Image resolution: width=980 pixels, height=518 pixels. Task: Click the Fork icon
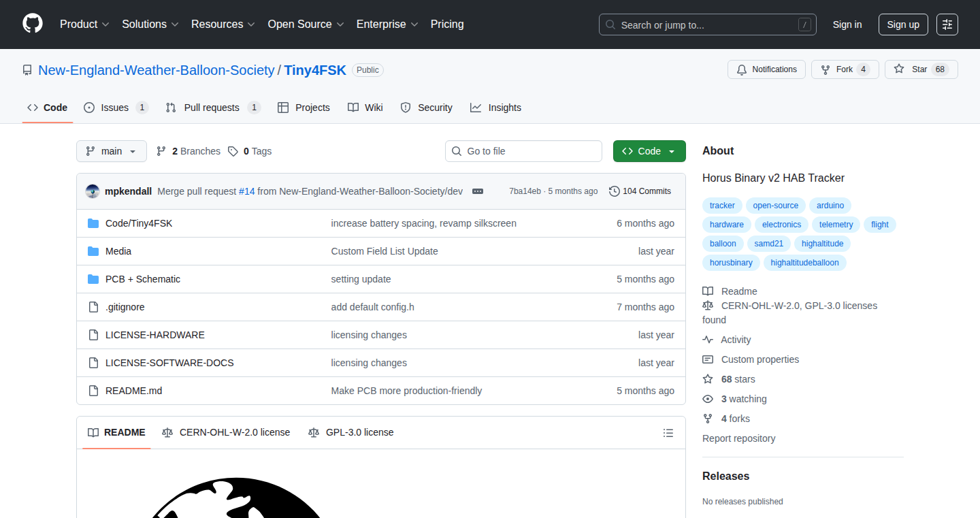826,69
